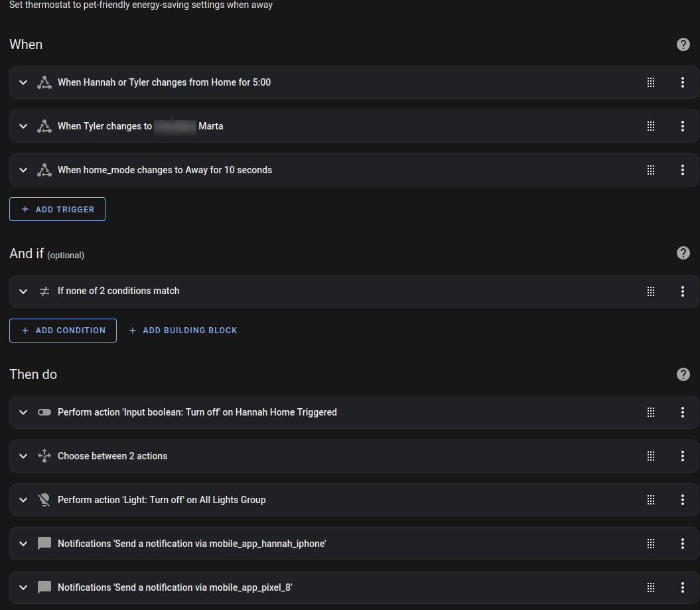Click the Add Trigger button

[57, 209]
